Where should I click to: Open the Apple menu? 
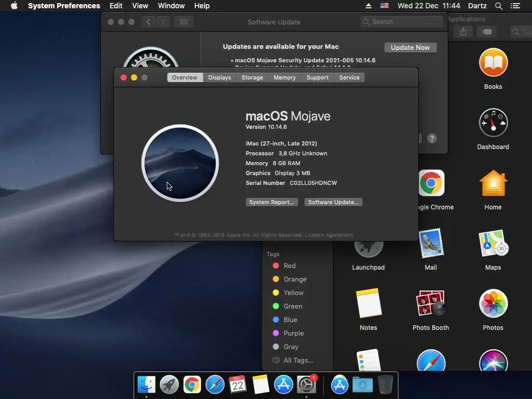[14, 6]
